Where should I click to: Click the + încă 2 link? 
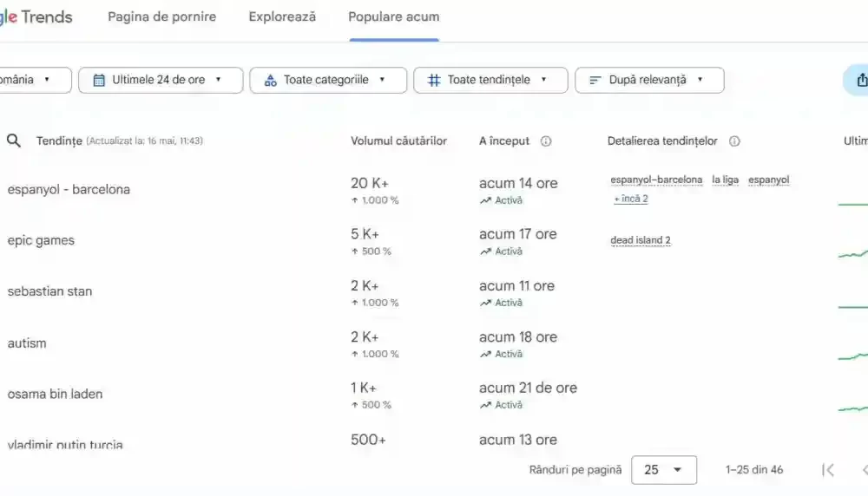coord(630,199)
